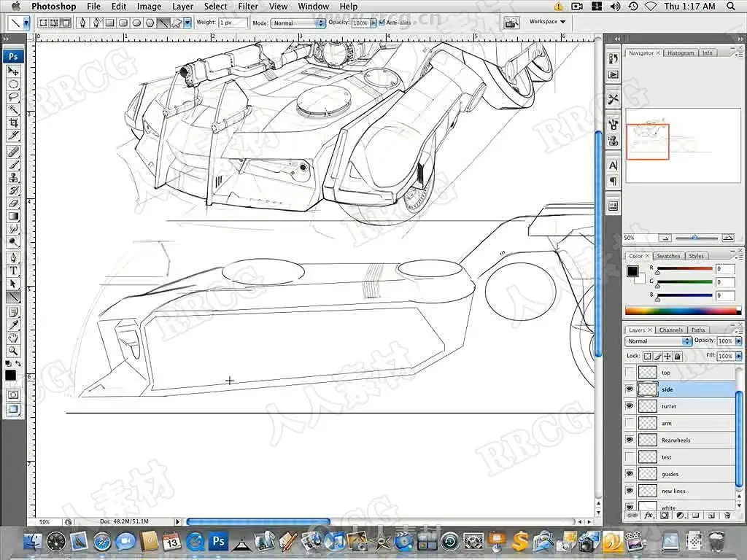
Task: Click the lock all layer icon
Action: tap(678, 356)
